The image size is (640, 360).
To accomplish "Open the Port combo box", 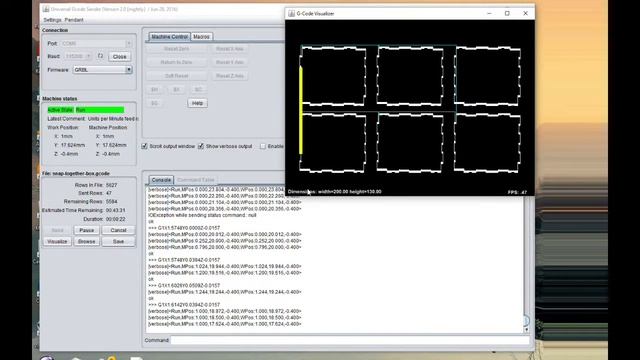I will pyautogui.click(x=96, y=43).
